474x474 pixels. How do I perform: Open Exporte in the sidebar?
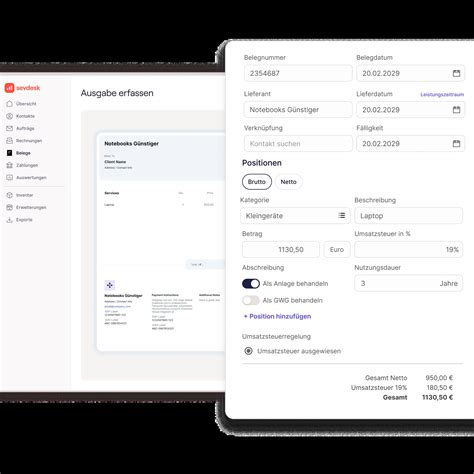coord(24,220)
